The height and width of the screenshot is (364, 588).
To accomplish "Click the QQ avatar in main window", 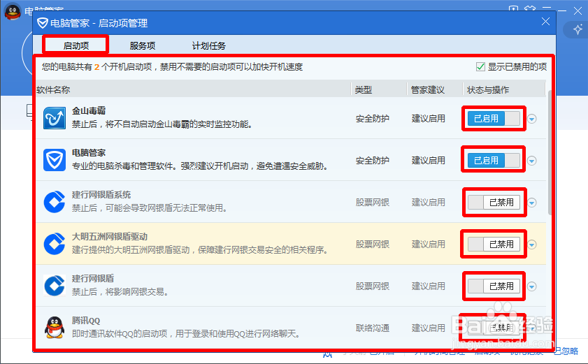I will 13,11.
